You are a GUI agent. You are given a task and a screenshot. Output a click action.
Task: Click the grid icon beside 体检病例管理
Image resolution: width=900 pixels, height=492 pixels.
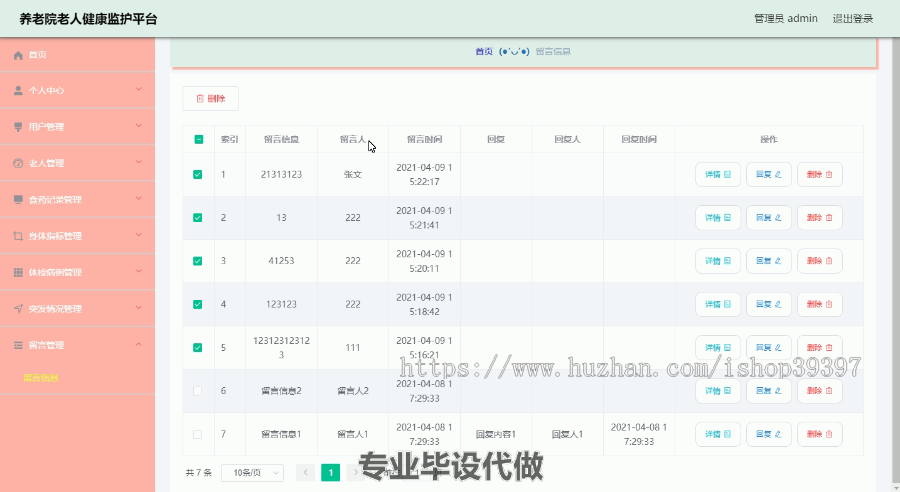point(18,272)
